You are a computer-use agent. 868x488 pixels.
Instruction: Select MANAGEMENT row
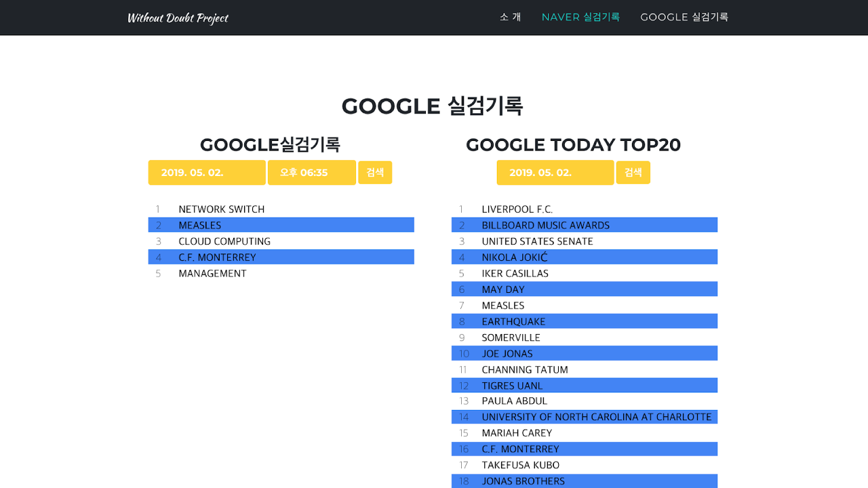point(281,274)
